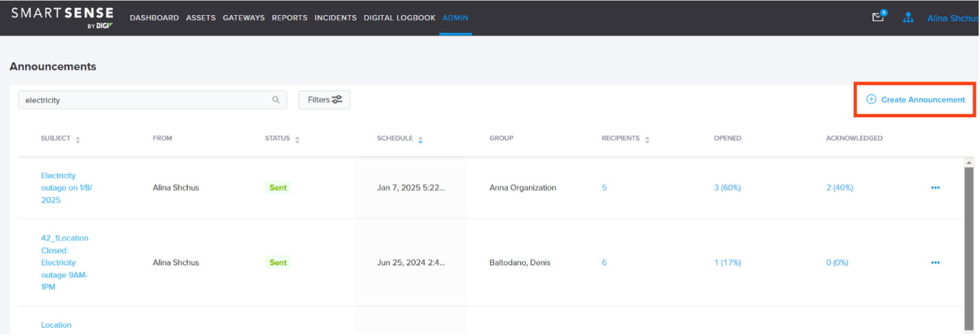This screenshot has height=336, width=980.
Task: Click the search magnifier icon
Action: 276,100
